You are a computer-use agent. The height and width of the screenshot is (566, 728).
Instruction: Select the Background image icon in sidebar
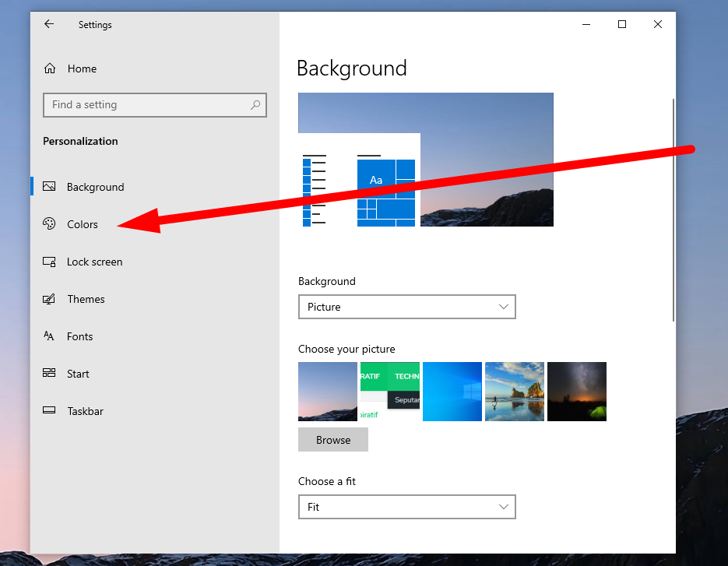click(48, 186)
